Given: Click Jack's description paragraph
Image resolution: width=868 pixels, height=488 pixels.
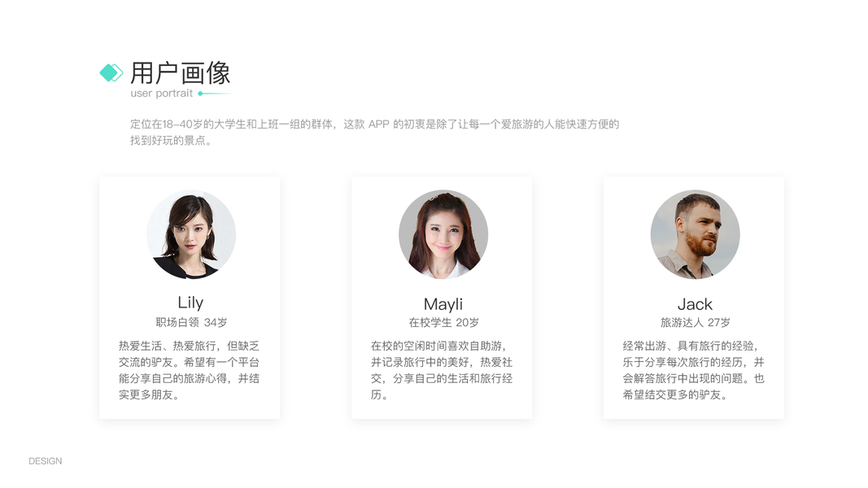Looking at the screenshot, I should 693,370.
